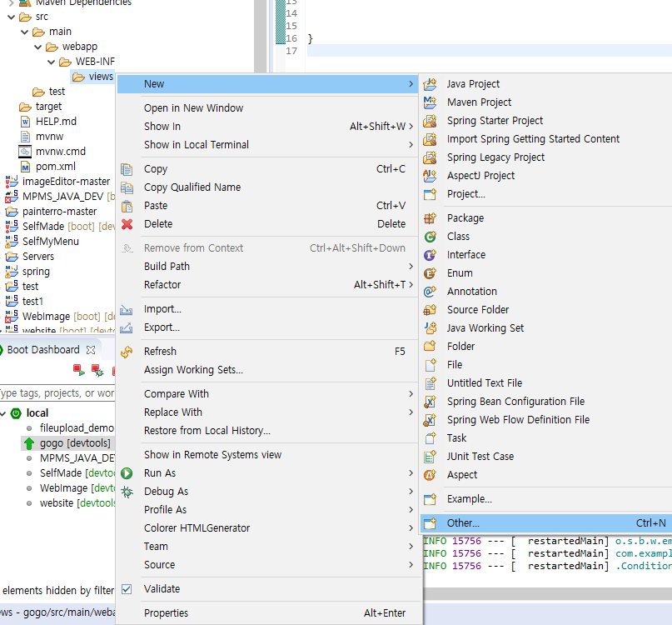Select Show in Remote Systems view
The width and height of the screenshot is (672, 625).
click(212, 455)
